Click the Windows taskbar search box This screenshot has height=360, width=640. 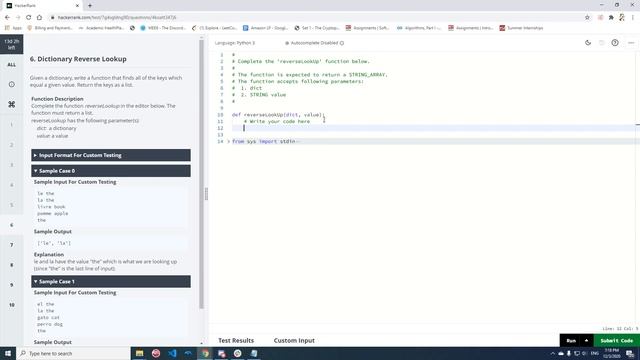73,353
